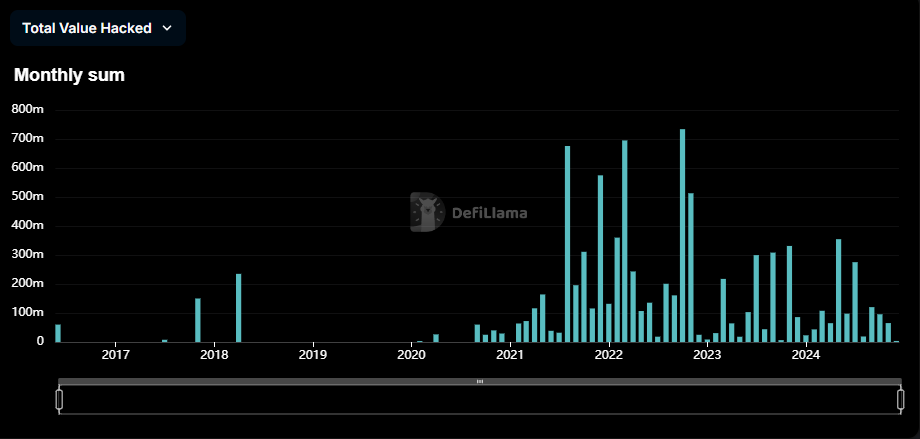The width and height of the screenshot is (920, 439).
Task: Click the 600m y-axis label
Action: (x=28, y=168)
